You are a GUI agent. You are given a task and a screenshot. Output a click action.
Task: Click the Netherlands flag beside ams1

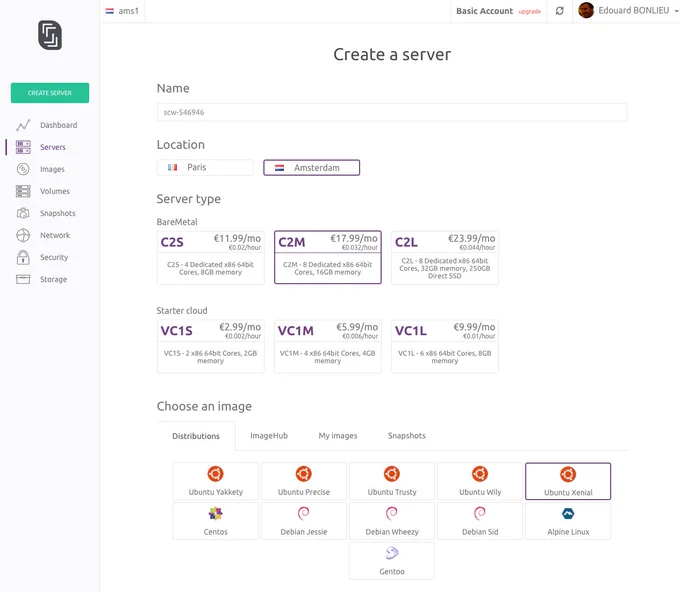click(x=110, y=11)
